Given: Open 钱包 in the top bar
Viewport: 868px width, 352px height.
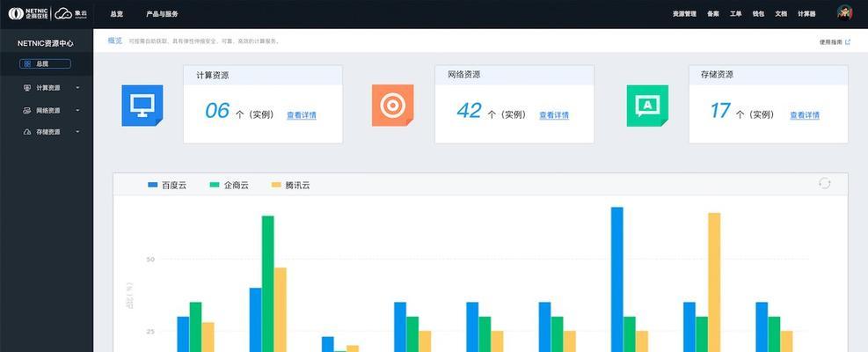Looking at the screenshot, I should [x=758, y=14].
